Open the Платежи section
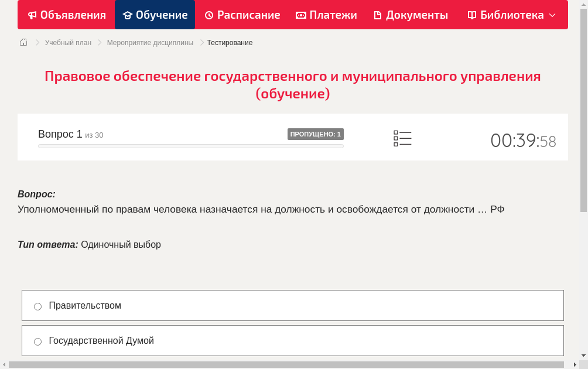The height and width of the screenshot is (369, 588). (x=326, y=15)
